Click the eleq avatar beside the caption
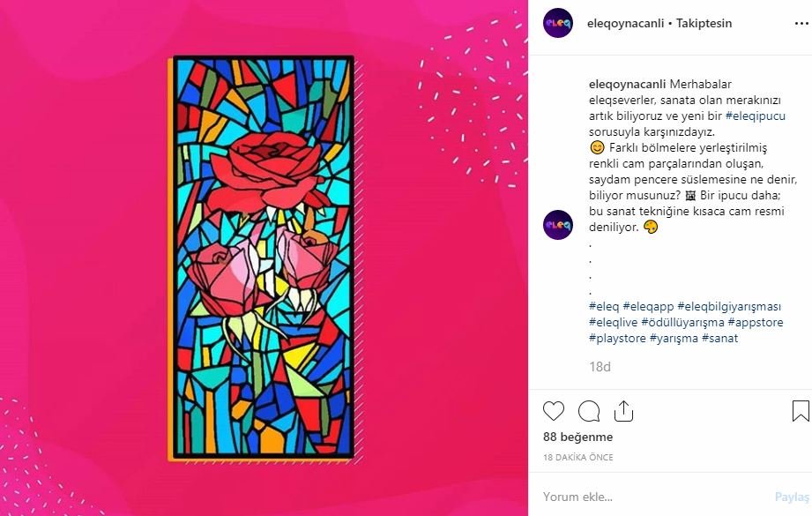The width and height of the screenshot is (812, 516). pyautogui.click(x=558, y=225)
